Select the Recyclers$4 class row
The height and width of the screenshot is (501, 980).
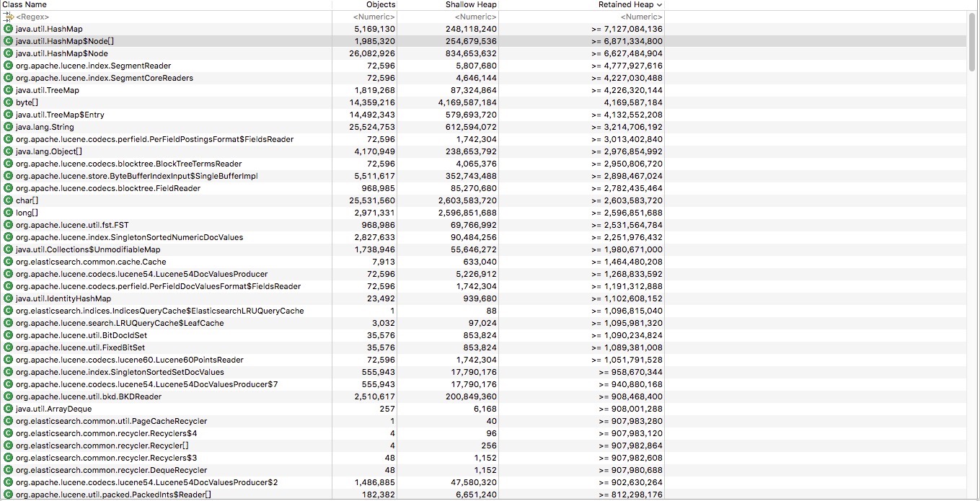coord(483,433)
